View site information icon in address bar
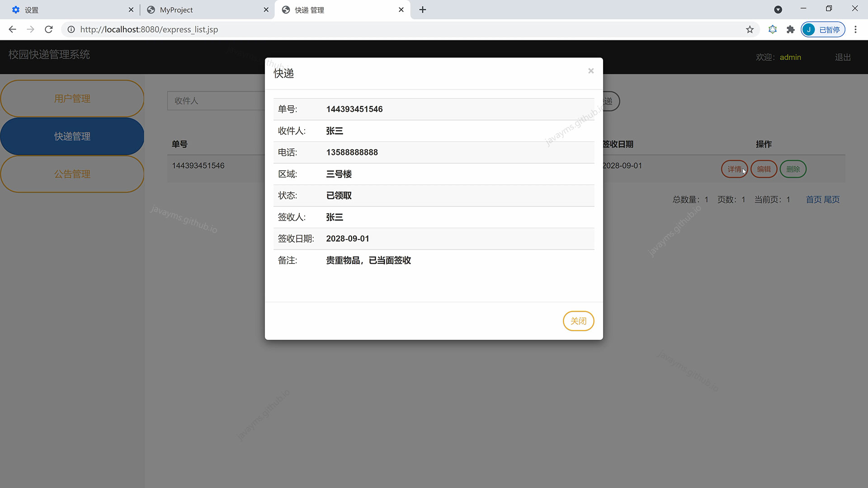This screenshot has width=868, height=488. (71, 29)
